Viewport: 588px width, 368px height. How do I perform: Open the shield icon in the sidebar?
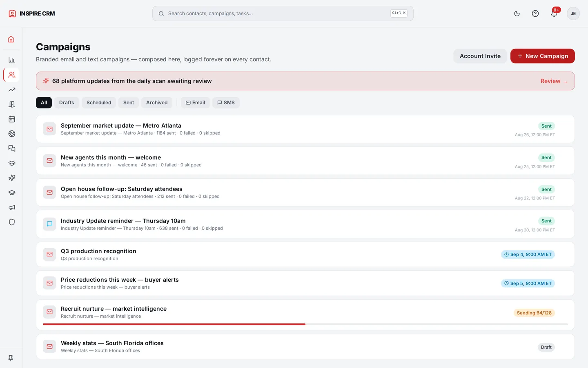(11, 222)
